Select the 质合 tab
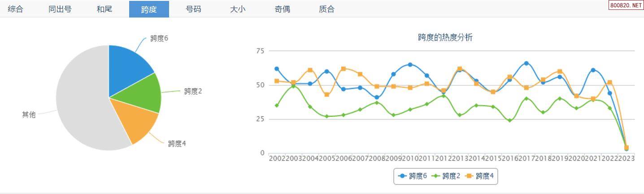 tap(326, 9)
